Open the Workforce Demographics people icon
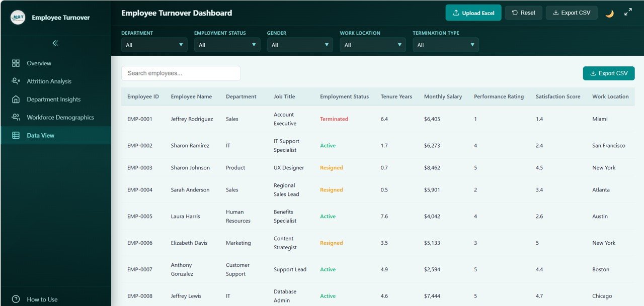This screenshot has width=644, height=306. (16, 117)
